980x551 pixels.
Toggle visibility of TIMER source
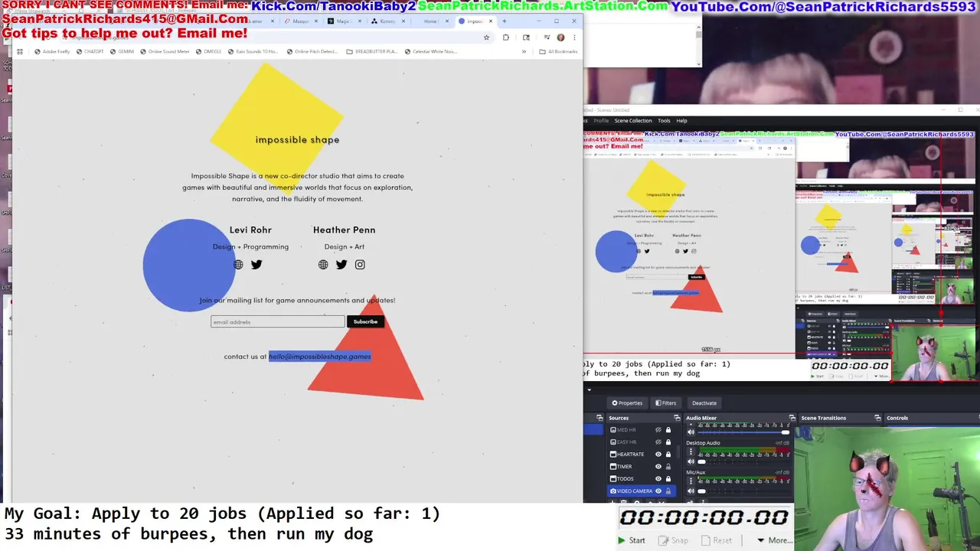(x=658, y=467)
